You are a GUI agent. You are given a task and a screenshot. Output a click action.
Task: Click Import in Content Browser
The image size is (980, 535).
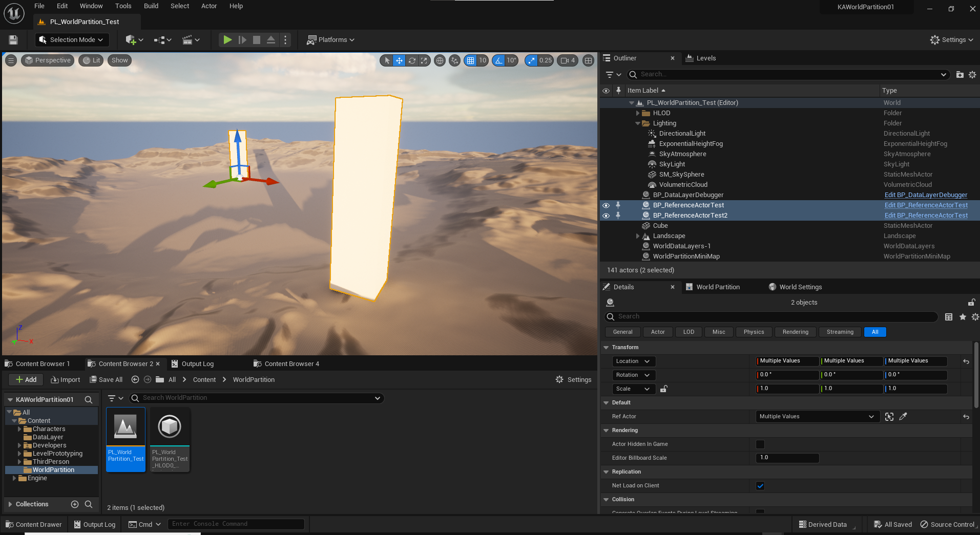click(66, 380)
